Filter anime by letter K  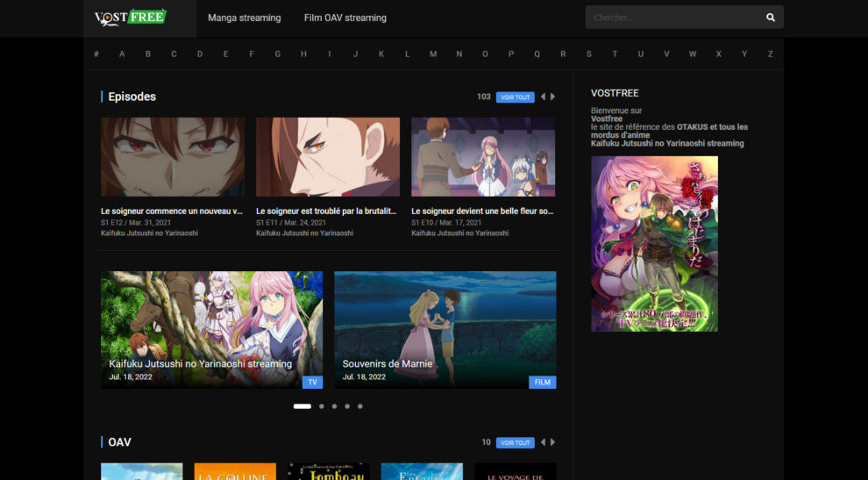click(x=381, y=54)
